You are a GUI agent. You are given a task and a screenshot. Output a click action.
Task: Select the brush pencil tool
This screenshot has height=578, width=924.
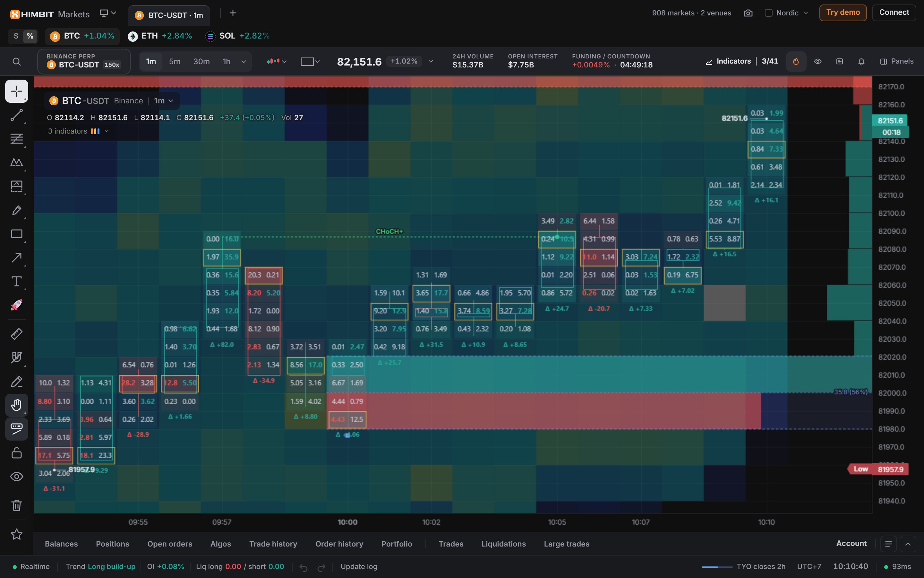coord(16,210)
